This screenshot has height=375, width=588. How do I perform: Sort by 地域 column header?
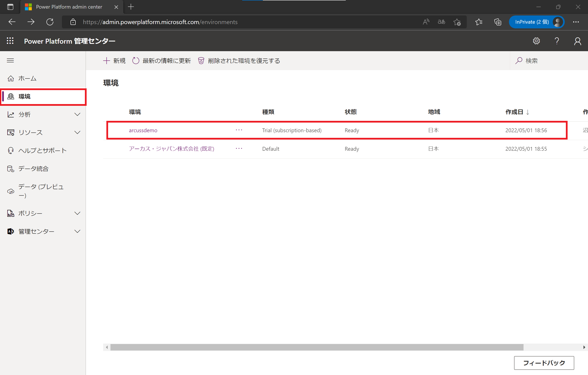pyautogui.click(x=434, y=112)
